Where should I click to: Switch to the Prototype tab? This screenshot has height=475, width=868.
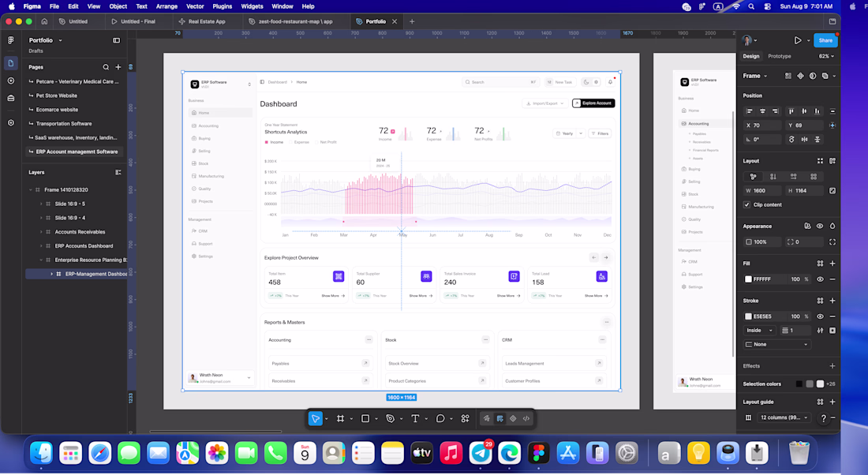pos(780,57)
